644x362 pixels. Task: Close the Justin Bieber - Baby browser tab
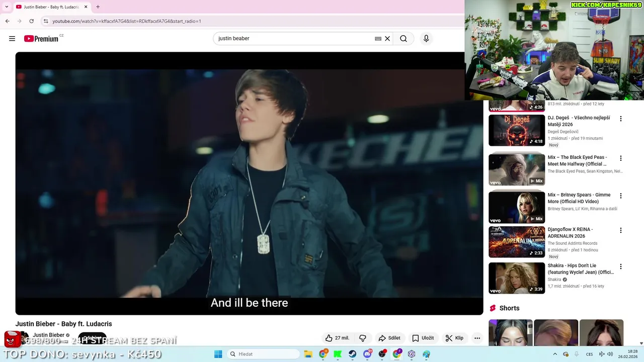[x=86, y=7]
